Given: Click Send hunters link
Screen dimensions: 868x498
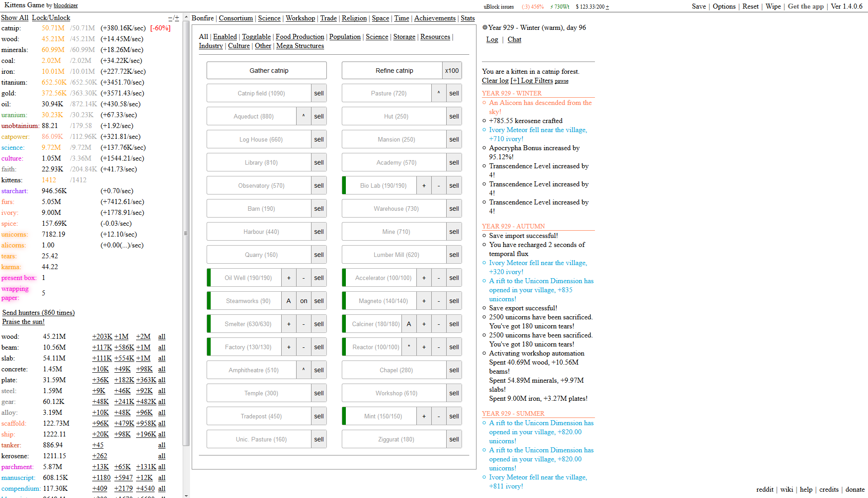Looking at the screenshot, I should pos(38,313).
